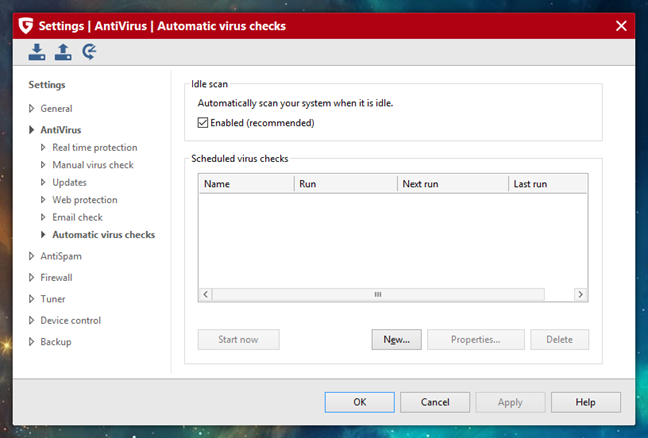
Task: Click the Properties... button
Action: (476, 340)
